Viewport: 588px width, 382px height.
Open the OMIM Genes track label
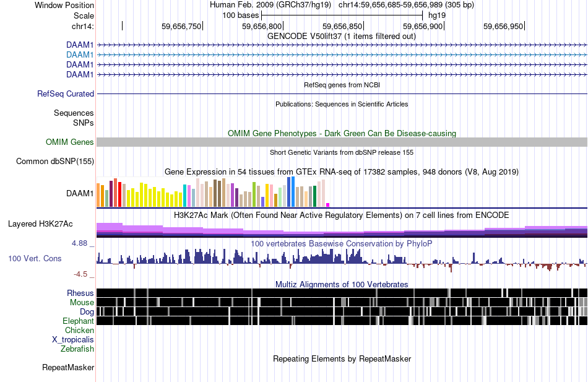(70, 142)
